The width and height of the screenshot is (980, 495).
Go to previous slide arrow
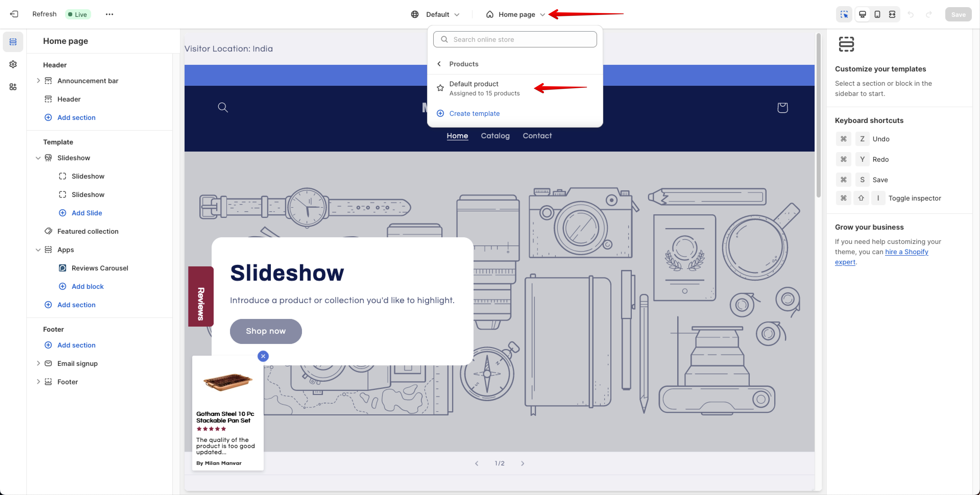477,463
